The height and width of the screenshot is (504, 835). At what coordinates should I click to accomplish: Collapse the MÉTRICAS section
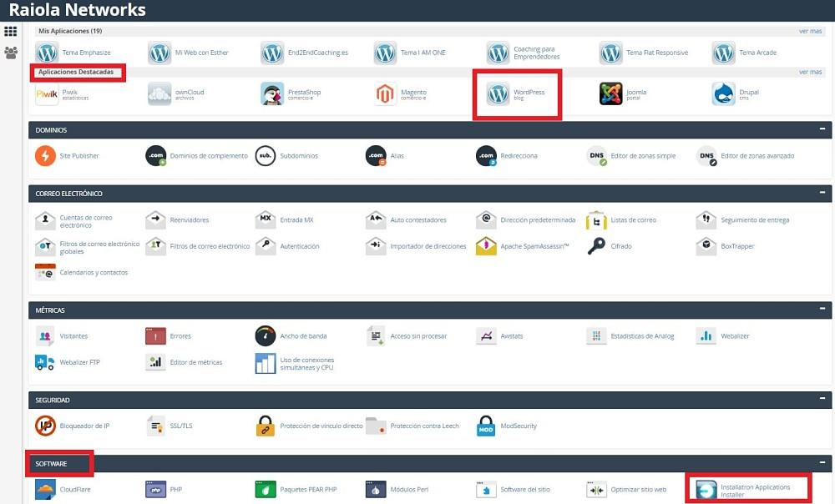824,310
